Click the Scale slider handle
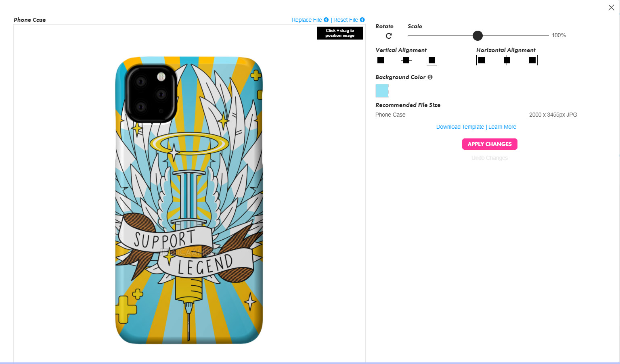Image resolution: width=620 pixels, height=364 pixels. click(478, 36)
